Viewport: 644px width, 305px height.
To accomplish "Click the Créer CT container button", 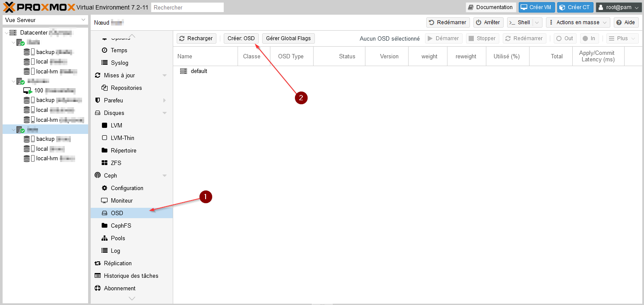I will (x=575, y=7).
